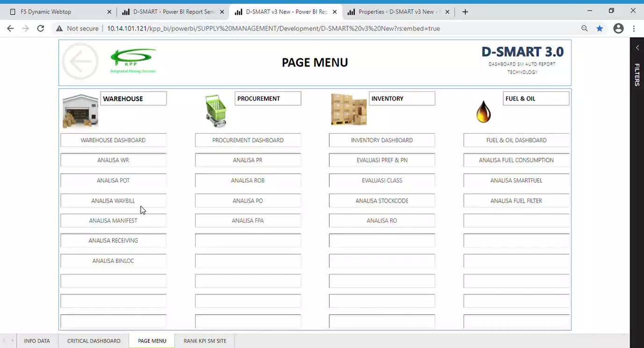This screenshot has width=644, height=348.
Task: Open FUEL & OIL DASHBOARD button
Action: click(516, 140)
